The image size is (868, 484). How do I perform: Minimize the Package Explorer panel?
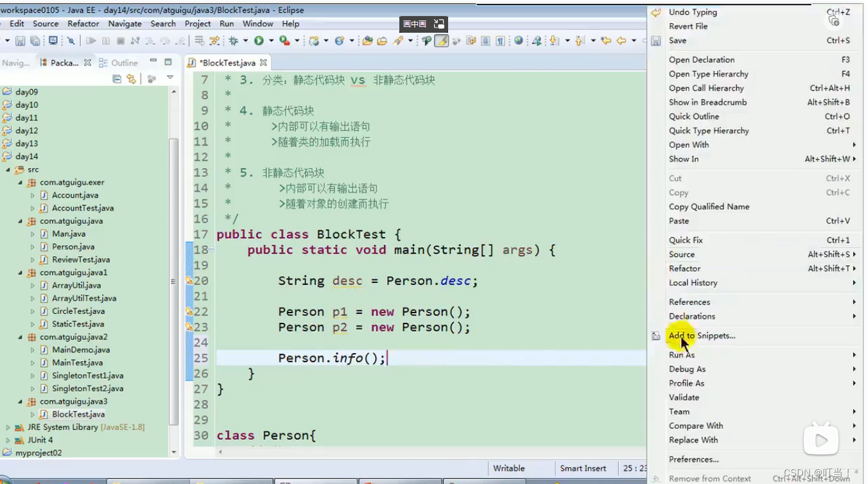(153, 62)
